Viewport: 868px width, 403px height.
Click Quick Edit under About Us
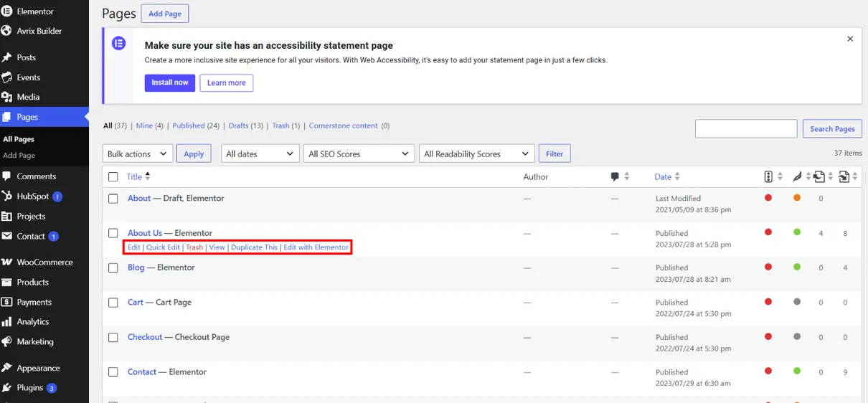click(x=163, y=247)
